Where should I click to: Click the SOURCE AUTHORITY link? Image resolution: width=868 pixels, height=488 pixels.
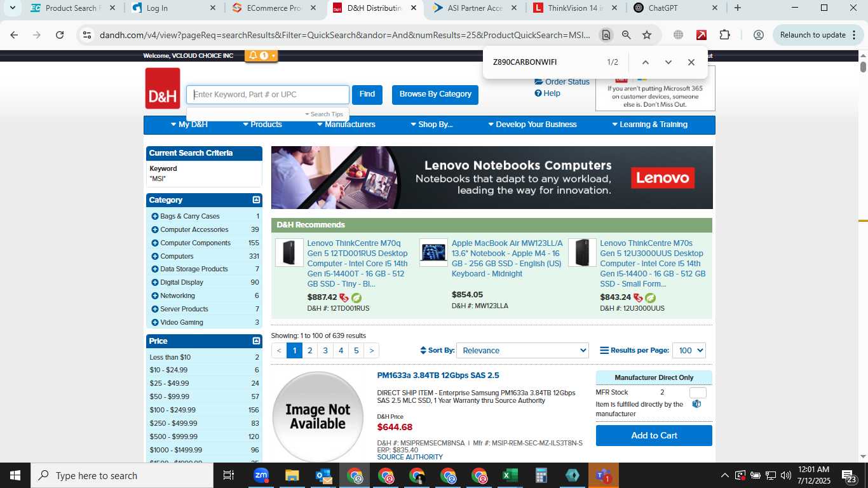pos(410,457)
